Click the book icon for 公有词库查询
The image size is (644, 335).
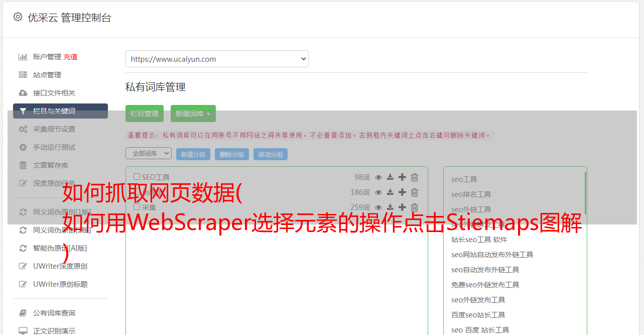coord(23,313)
